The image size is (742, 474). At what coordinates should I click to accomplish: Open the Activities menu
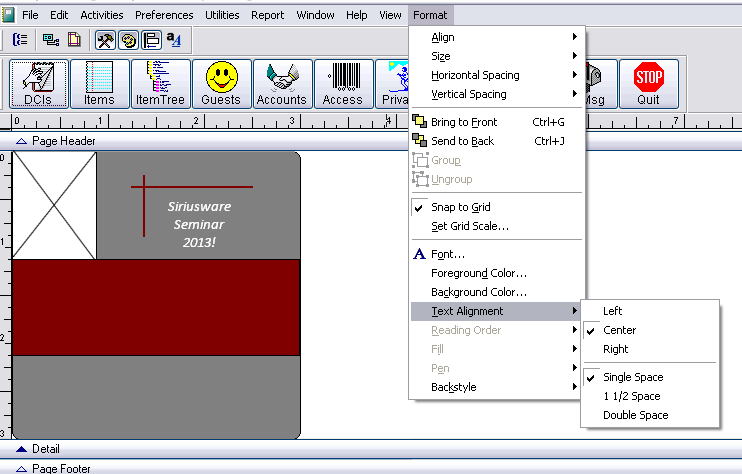(x=102, y=15)
